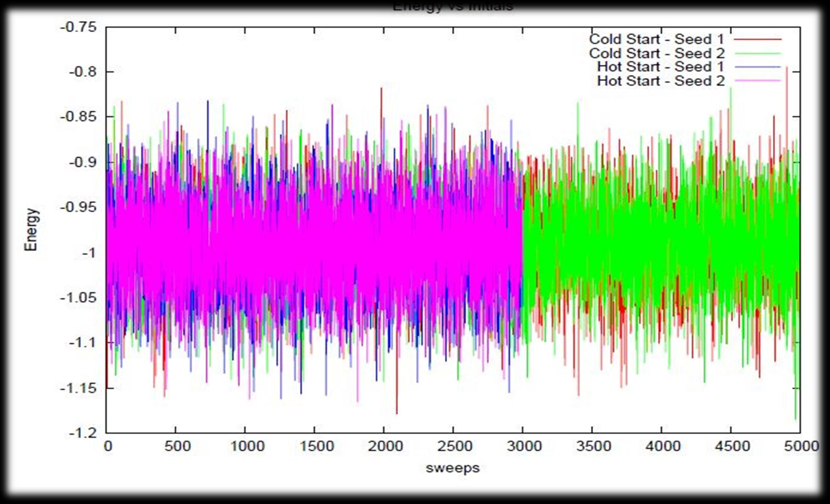Click the x-axis tick label 5000

[801, 446]
